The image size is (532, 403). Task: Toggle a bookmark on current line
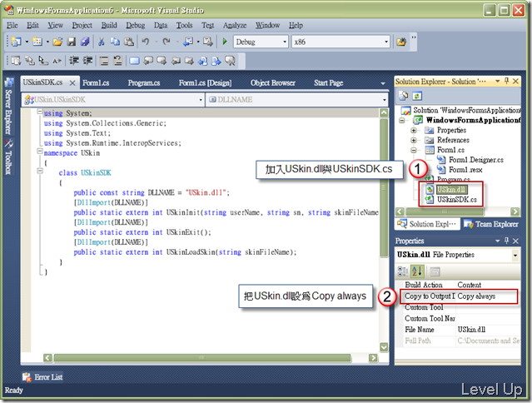click(134, 61)
